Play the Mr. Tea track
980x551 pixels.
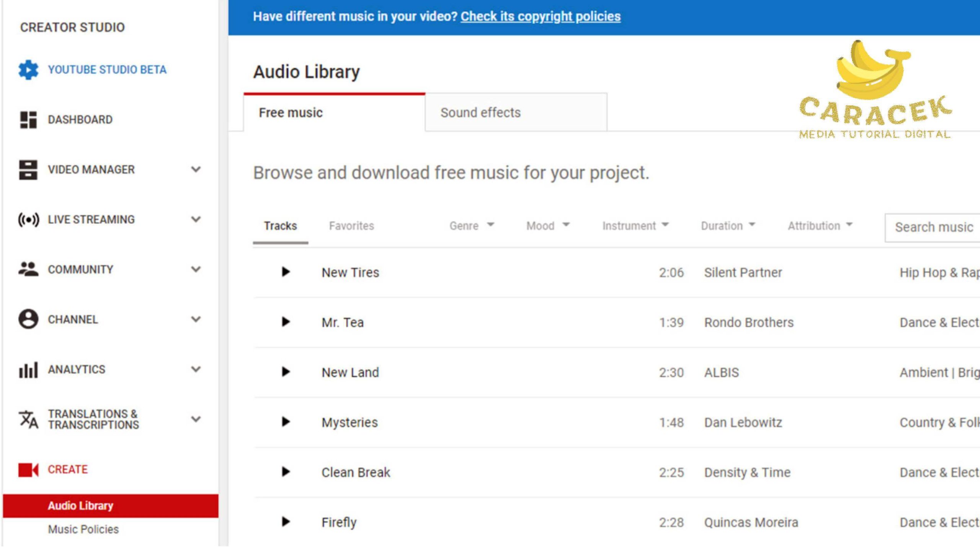(x=286, y=322)
